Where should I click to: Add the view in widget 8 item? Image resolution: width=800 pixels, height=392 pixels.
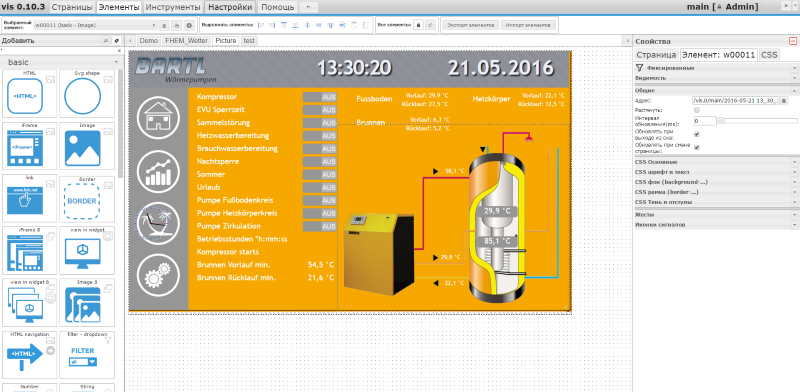30,303
